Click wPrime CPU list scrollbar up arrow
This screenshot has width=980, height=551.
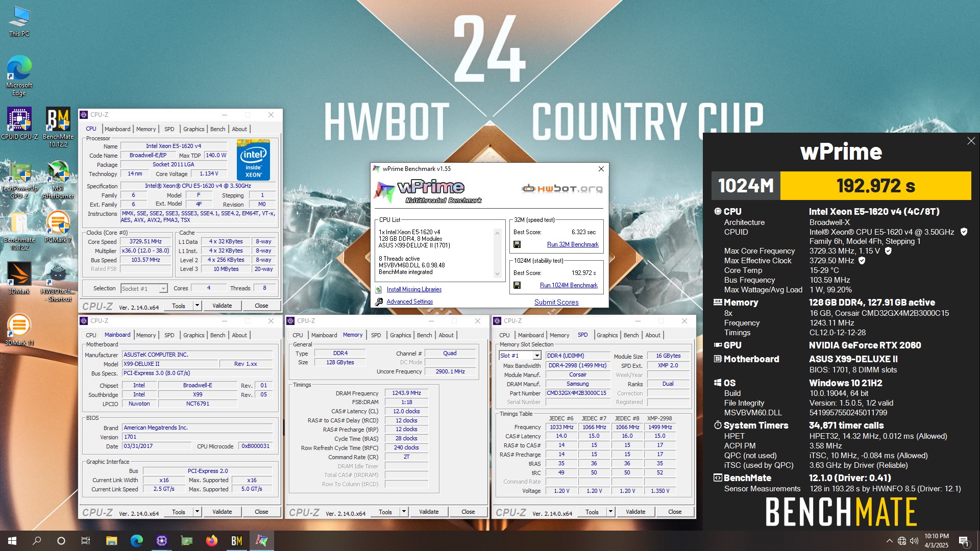497,233
